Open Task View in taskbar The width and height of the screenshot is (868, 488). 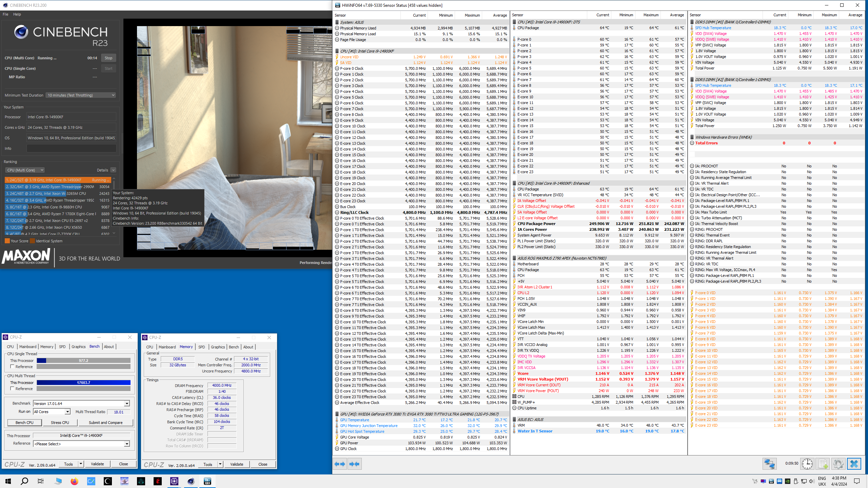(41, 481)
